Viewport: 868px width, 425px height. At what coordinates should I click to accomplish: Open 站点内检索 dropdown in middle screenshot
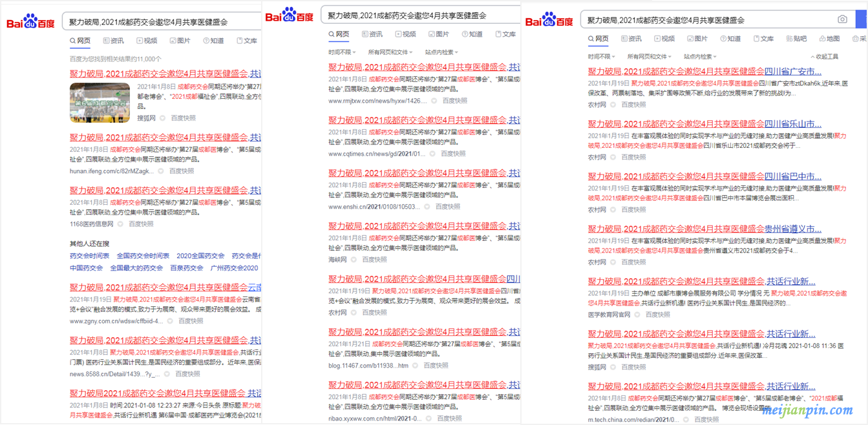tap(441, 52)
